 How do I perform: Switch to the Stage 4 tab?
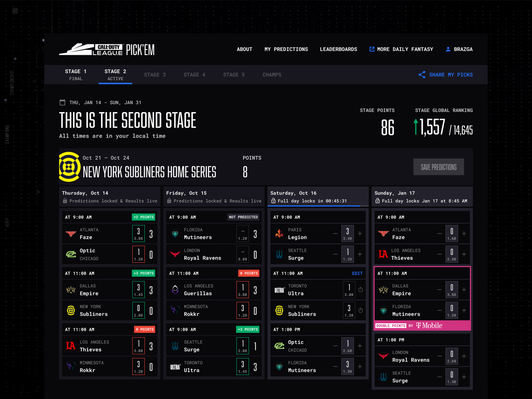pos(194,75)
